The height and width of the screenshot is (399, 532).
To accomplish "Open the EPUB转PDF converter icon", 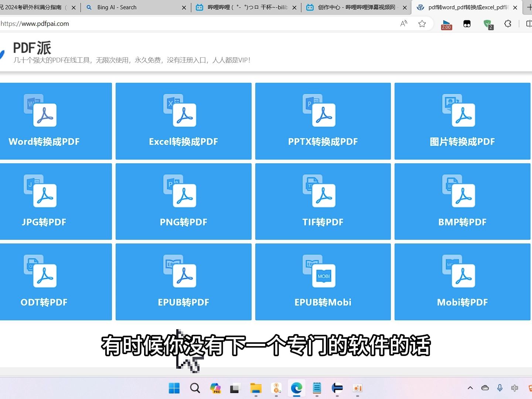I will tap(180, 271).
